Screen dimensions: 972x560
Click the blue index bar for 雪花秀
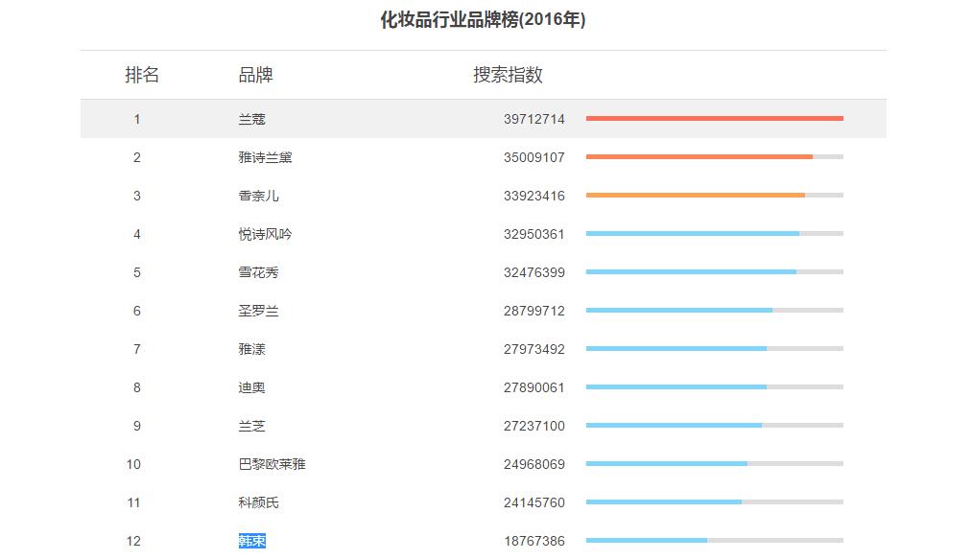[691, 272]
